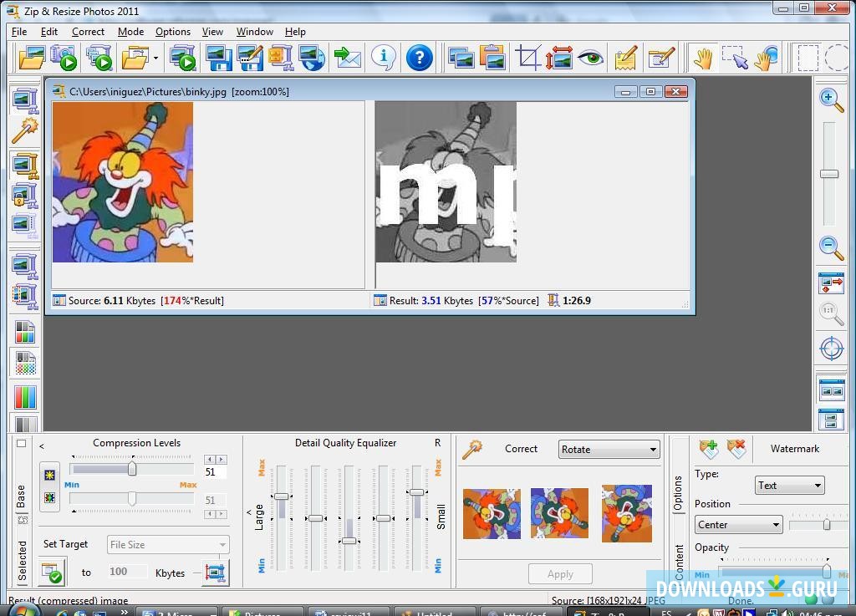Open the Rotate correction dropdown
The height and width of the screenshot is (616, 856).
pos(609,450)
